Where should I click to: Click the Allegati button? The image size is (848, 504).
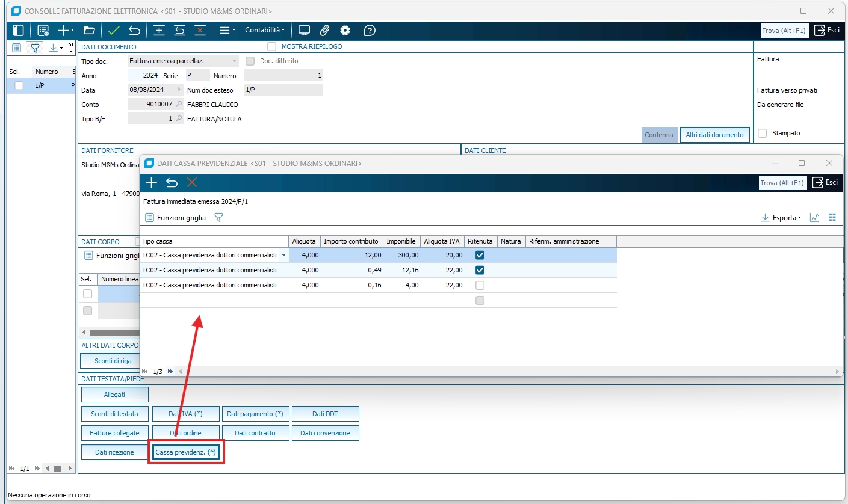pos(114,395)
